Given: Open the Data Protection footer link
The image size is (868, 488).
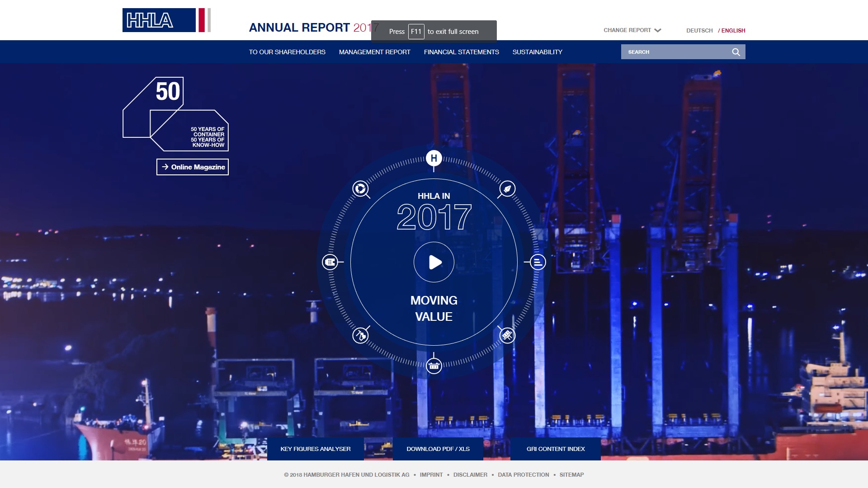Looking at the screenshot, I should tap(523, 474).
